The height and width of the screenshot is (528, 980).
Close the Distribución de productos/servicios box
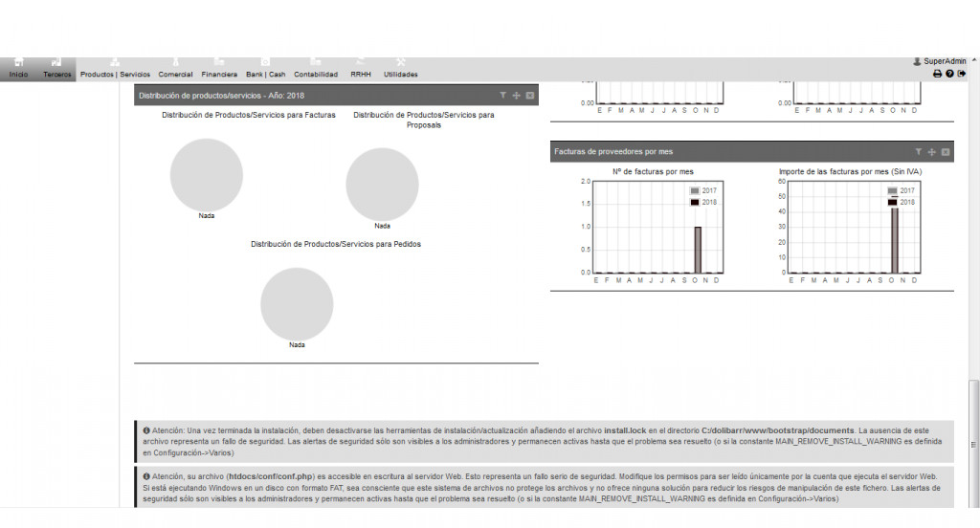530,96
